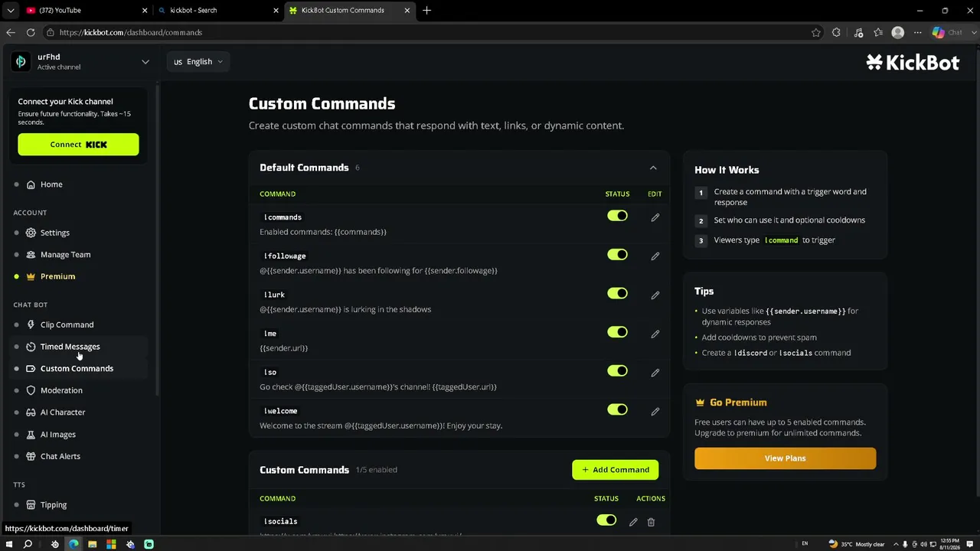Click the taskbar weather 35°C Mostly clear
The height and width of the screenshot is (551, 980).
pyautogui.click(x=857, y=544)
